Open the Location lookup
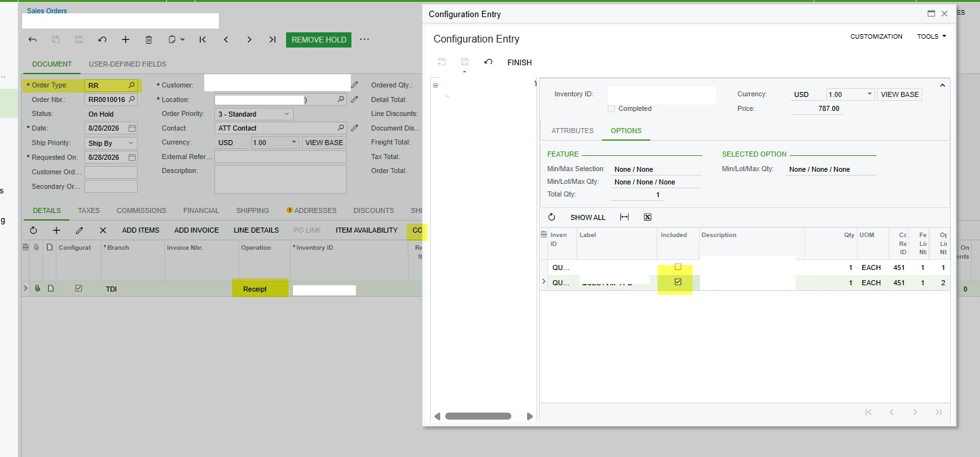 tap(341, 100)
